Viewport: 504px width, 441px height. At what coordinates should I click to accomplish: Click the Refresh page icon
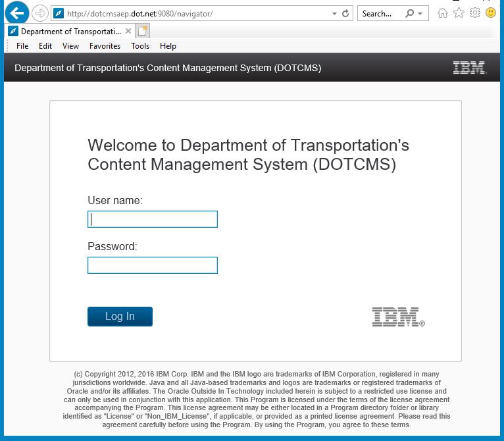pos(345,14)
